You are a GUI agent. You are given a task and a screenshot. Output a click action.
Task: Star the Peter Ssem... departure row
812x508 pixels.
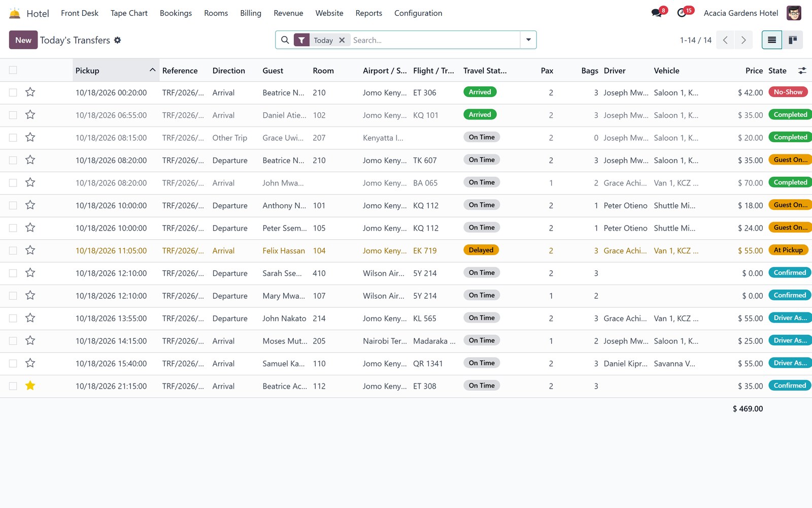click(30, 228)
